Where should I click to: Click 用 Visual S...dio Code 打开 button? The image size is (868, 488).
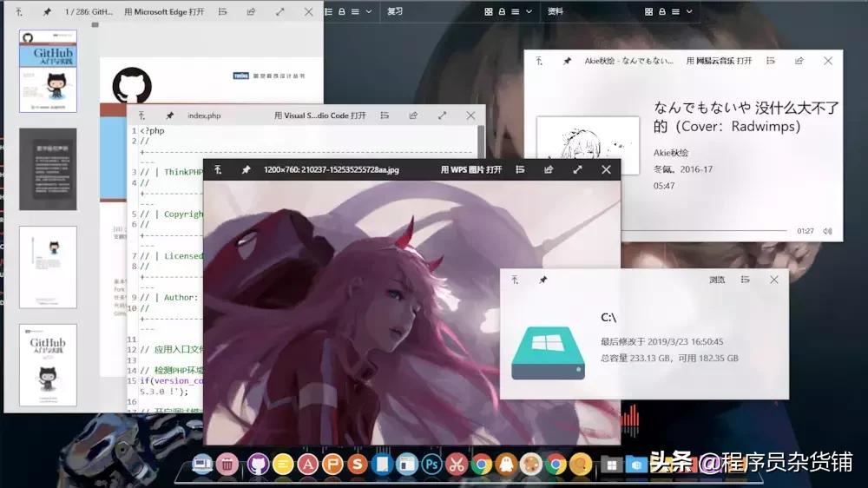(x=320, y=115)
